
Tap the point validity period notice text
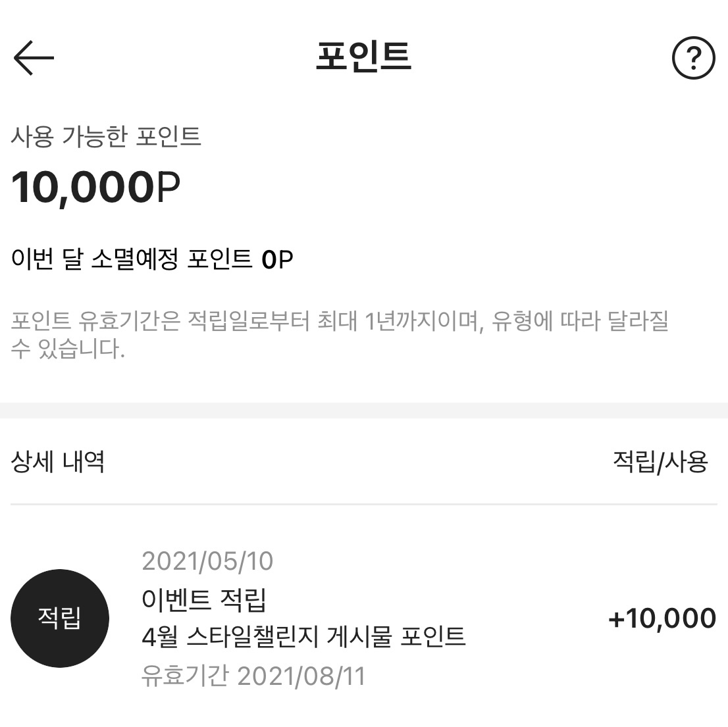(340, 334)
